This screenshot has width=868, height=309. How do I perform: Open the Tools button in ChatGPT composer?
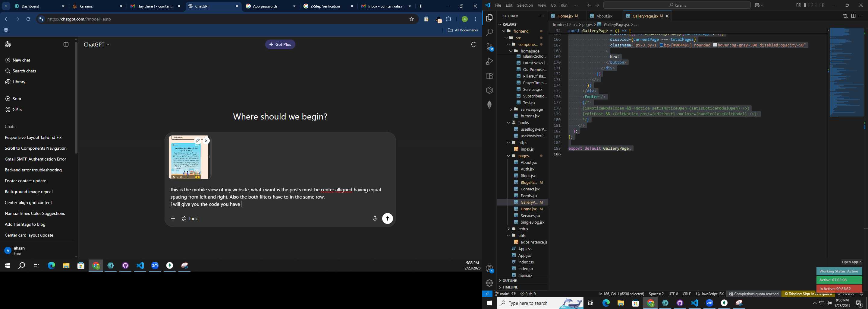[x=190, y=218]
